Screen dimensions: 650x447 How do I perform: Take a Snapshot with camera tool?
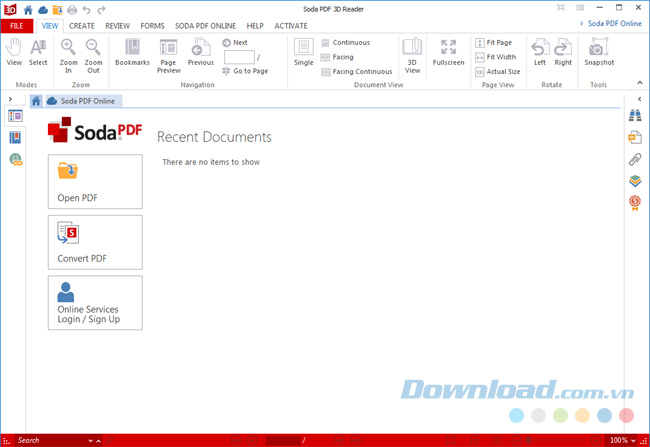pos(599,51)
